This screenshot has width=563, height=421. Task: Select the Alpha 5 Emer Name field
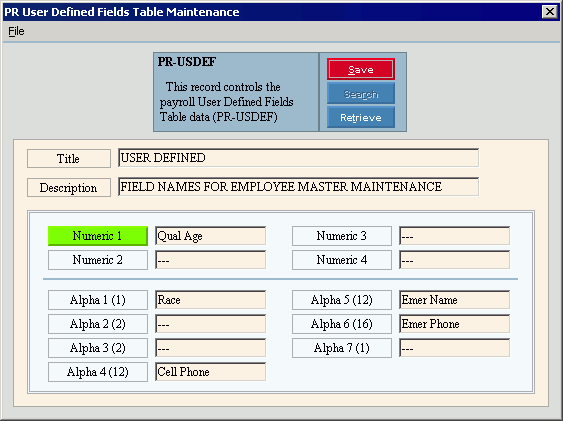(x=455, y=300)
